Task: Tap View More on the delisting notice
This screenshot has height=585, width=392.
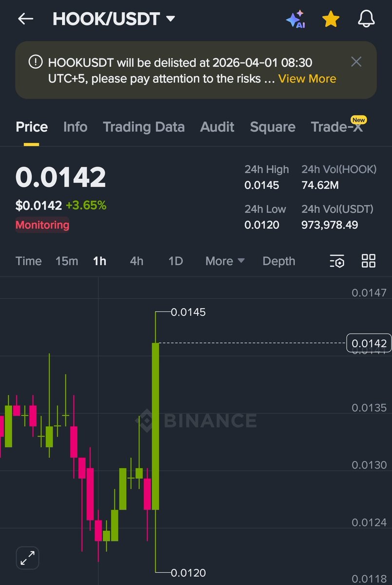Action: [307, 78]
